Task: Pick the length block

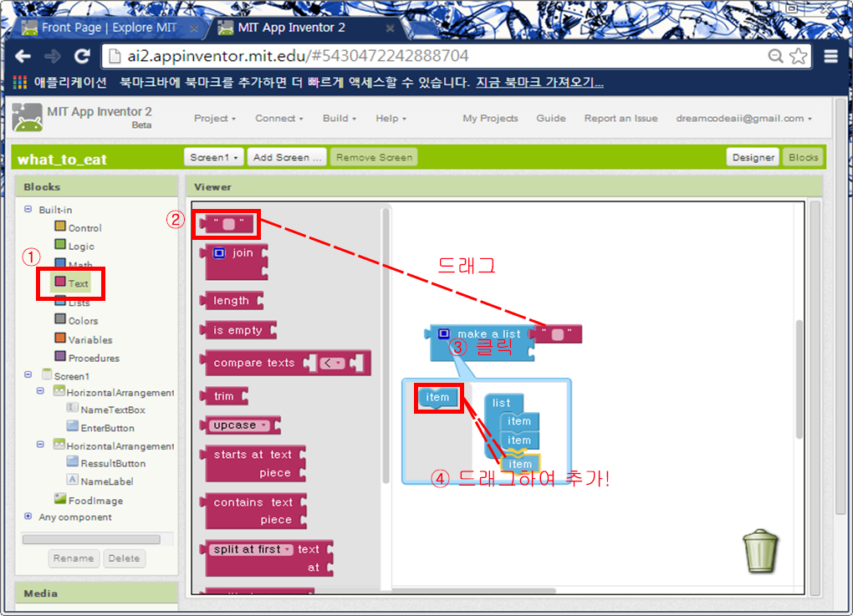Action: 232,301
